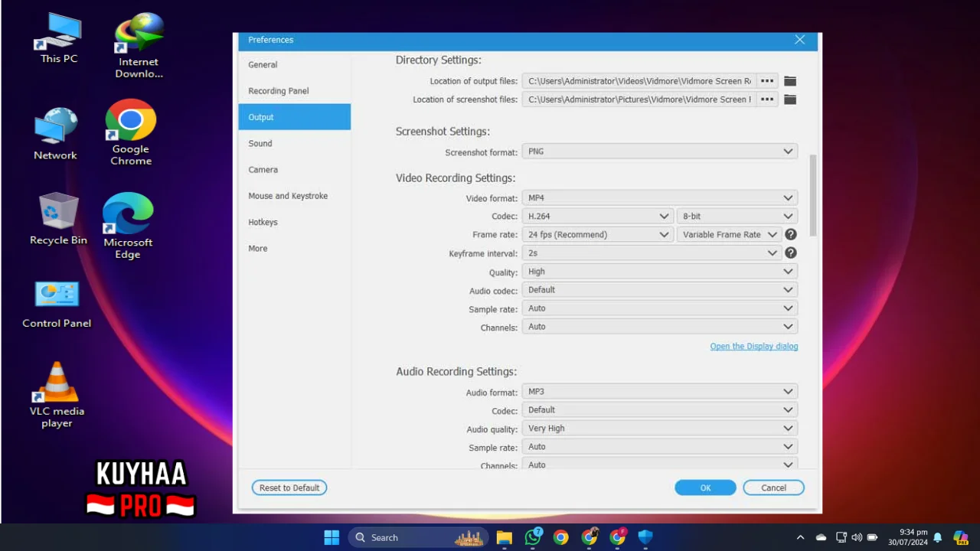Click output files location path field

pyautogui.click(x=639, y=81)
